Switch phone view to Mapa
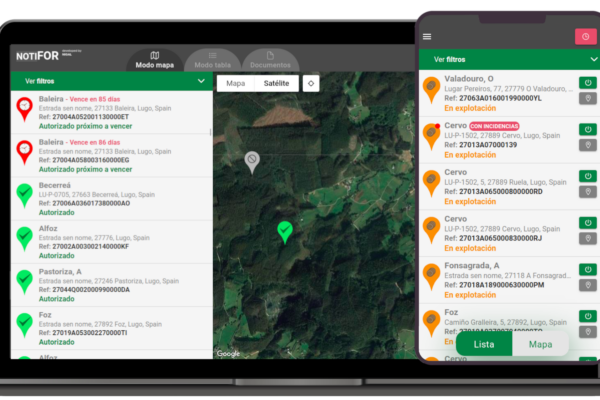The height and width of the screenshot is (400, 600). point(540,344)
